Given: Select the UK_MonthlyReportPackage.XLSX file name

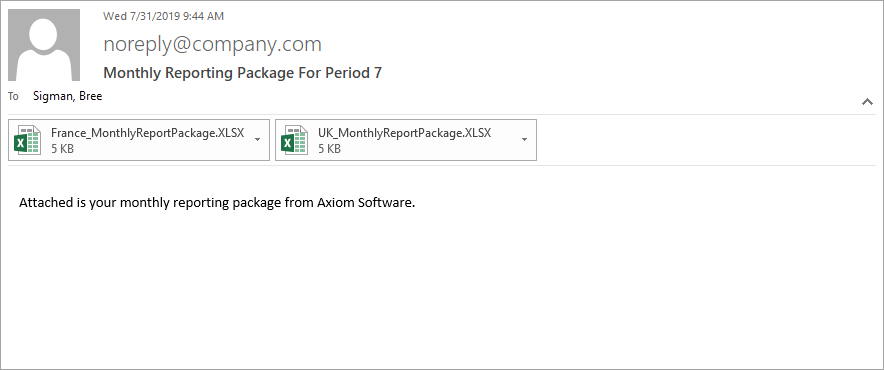Looking at the screenshot, I should 405,133.
